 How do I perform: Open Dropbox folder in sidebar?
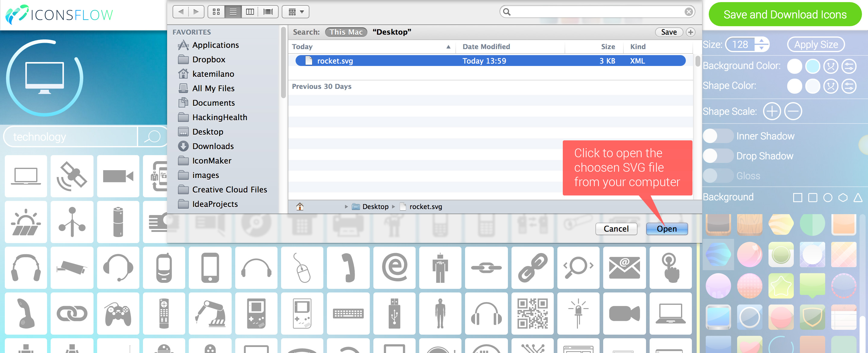[x=209, y=59]
